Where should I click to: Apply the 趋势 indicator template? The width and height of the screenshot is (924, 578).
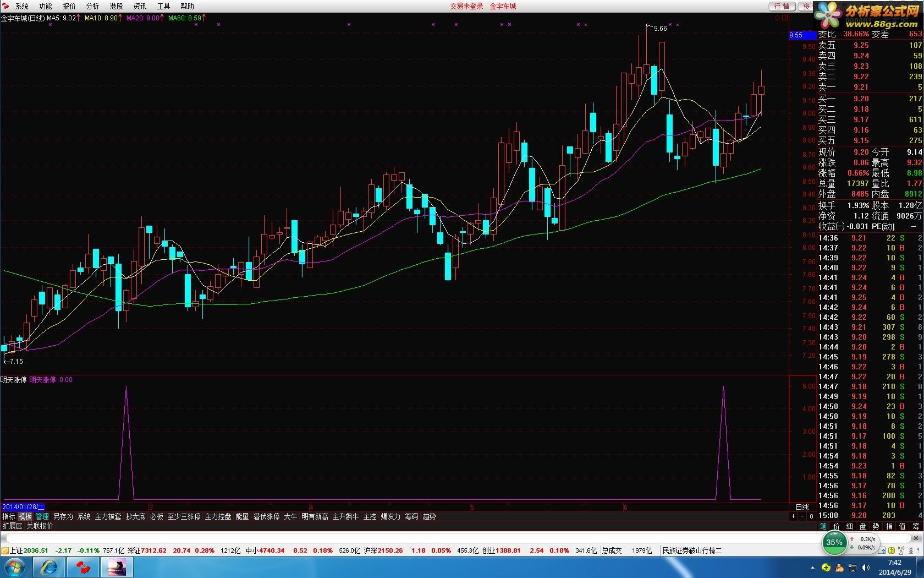(x=430, y=516)
